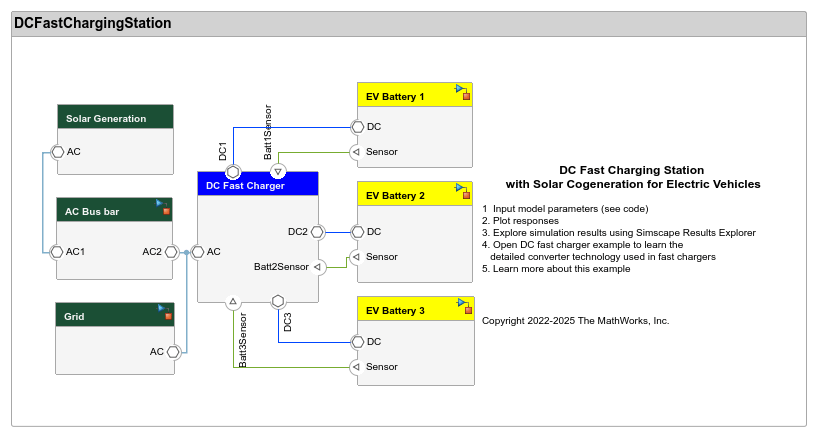Select the DC2 port on DC Fast Charger
The height and width of the screenshot is (436, 817).
coord(317,232)
